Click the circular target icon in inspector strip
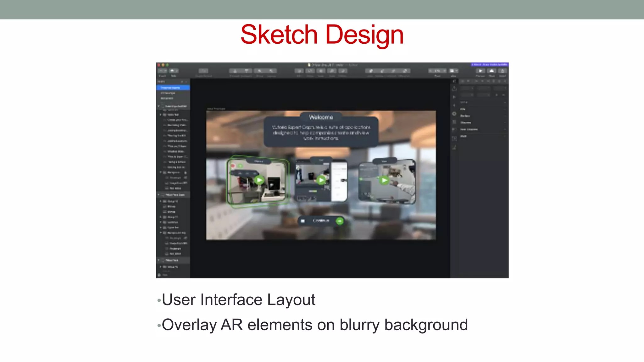Screen dimensions: 644x362 pyautogui.click(x=454, y=114)
